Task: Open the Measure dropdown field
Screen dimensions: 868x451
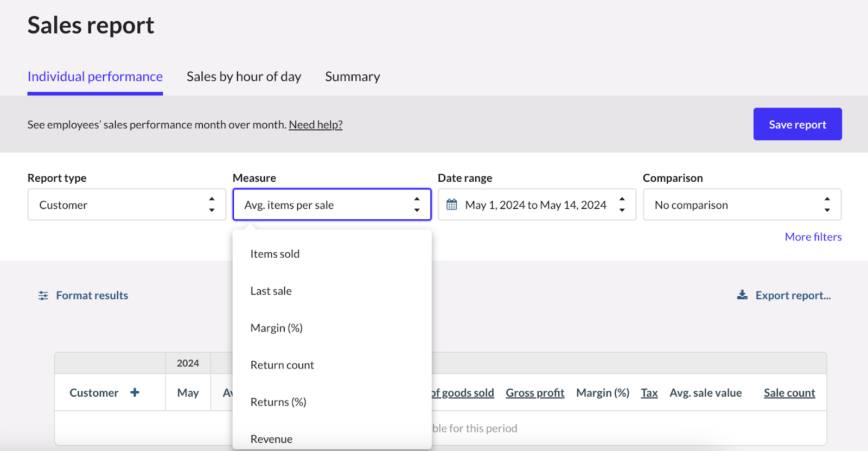Action: point(331,205)
